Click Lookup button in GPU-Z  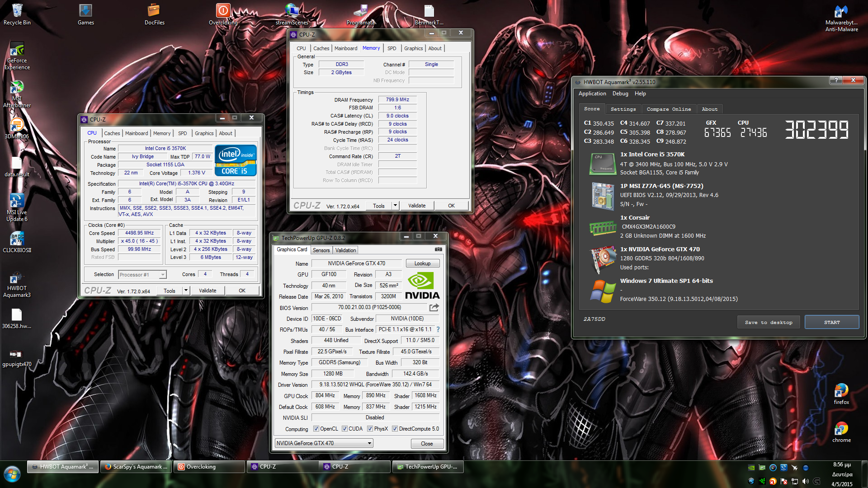[422, 263]
